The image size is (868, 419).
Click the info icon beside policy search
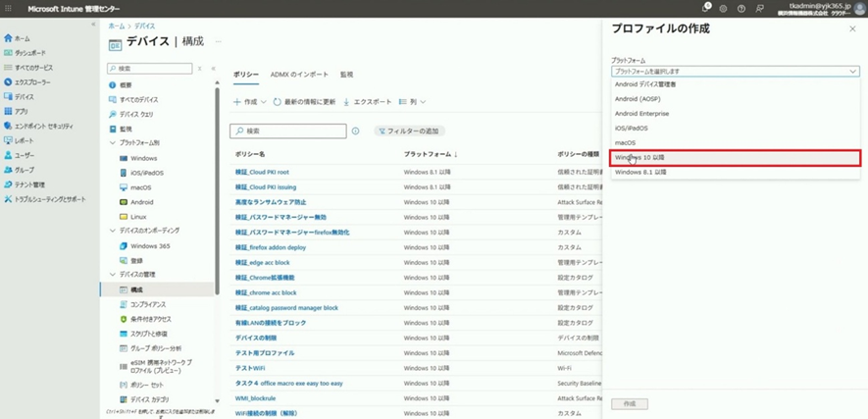point(355,131)
